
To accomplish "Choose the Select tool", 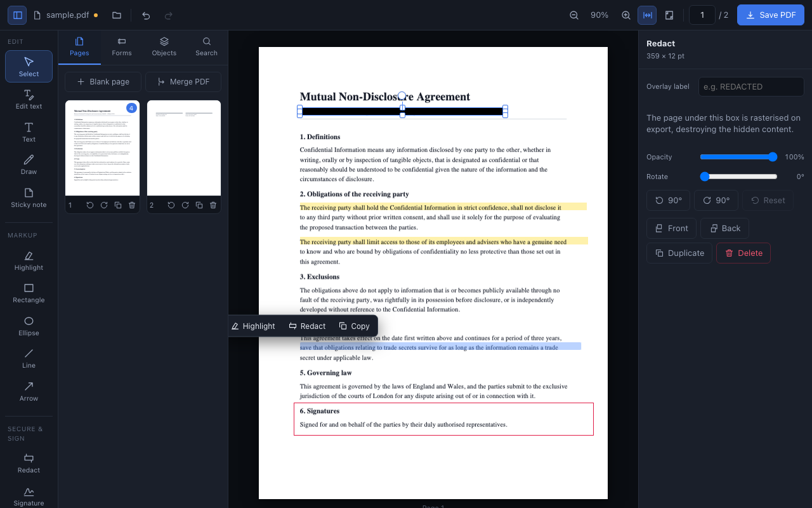I will (x=29, y=66).
